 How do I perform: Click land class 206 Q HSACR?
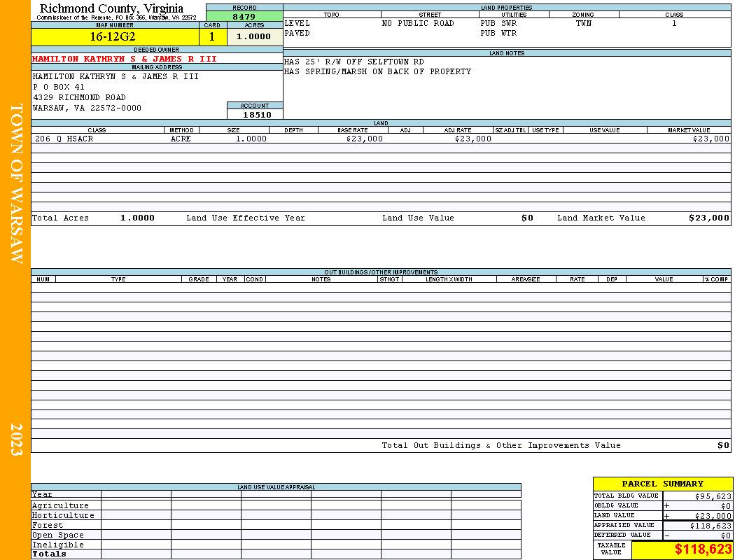coord(64,139)
